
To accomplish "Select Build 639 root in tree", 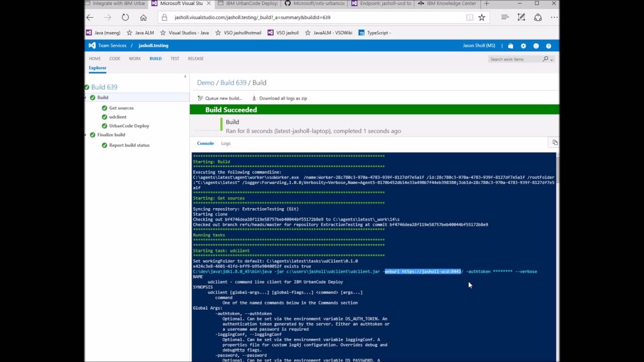I will coord(104,87).
